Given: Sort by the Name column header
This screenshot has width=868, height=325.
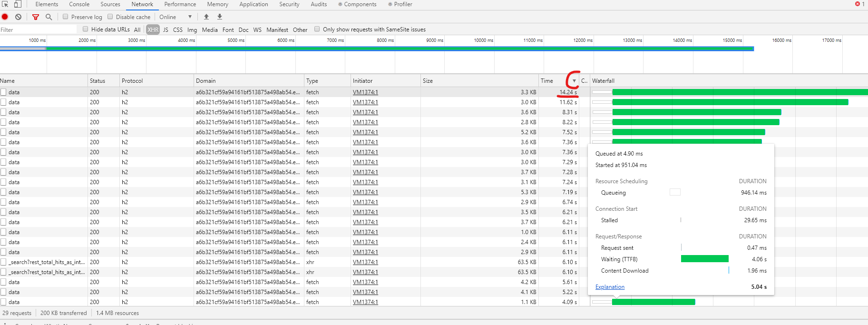Looking at the screenshot, I should [x=44, y=81].
